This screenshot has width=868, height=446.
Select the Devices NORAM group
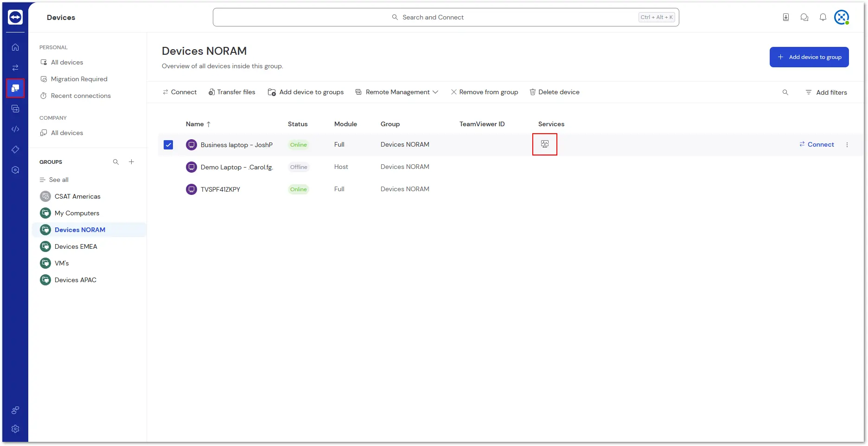pyautogui.click(x=89, y=230)
